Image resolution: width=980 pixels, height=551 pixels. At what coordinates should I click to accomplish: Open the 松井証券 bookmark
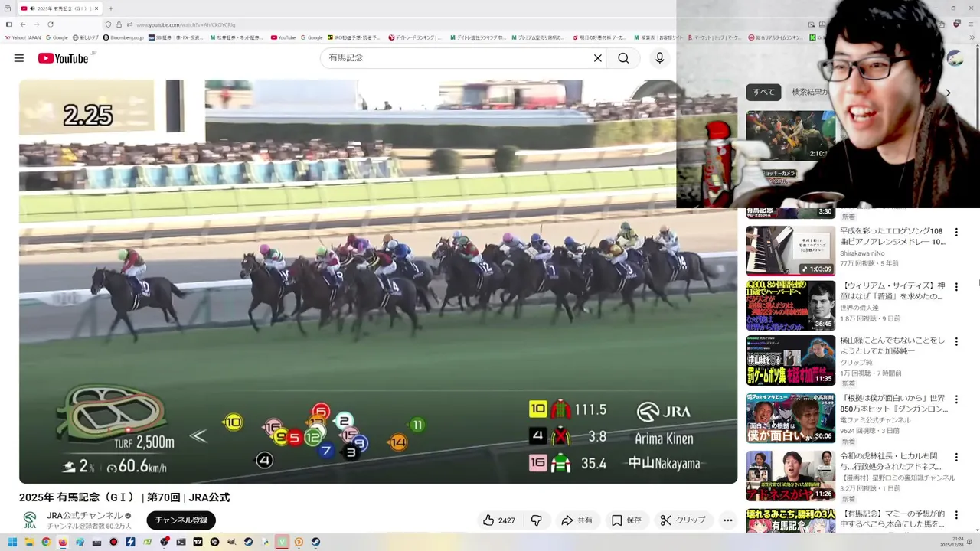tap(236, 37)
